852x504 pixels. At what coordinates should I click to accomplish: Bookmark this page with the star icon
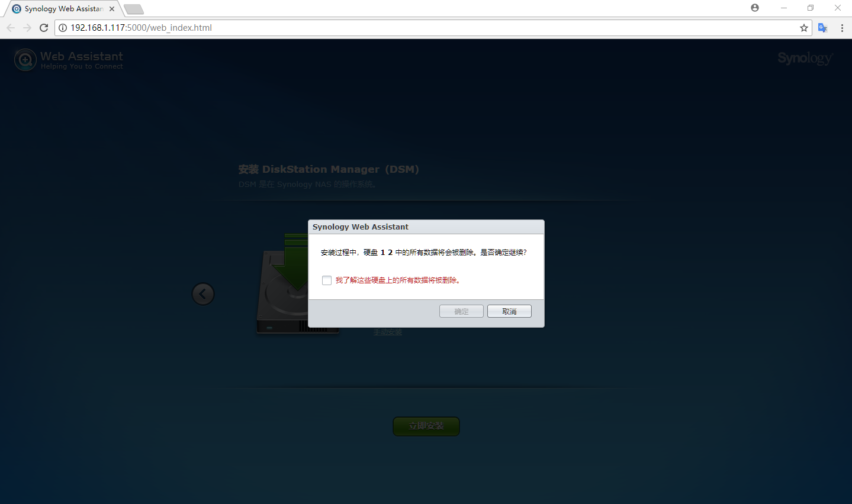804,28
